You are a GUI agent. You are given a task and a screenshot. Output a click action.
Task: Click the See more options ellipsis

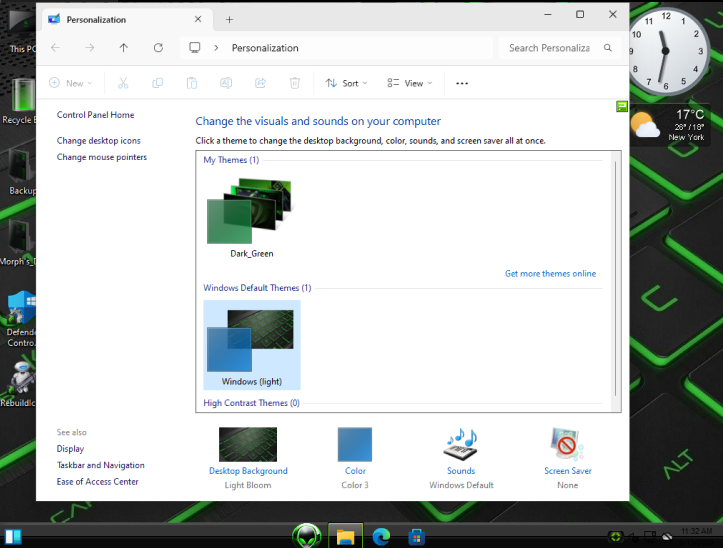pyautogui.click(x=462, y=83)
